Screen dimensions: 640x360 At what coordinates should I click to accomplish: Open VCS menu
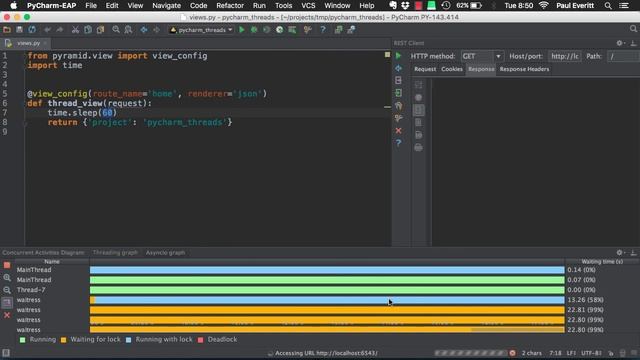pos(308,6)
